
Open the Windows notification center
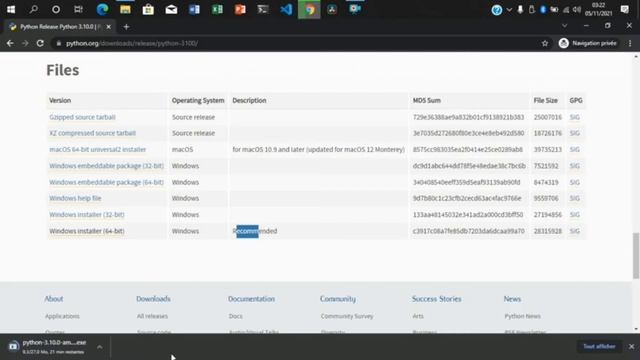click(624, 9)
